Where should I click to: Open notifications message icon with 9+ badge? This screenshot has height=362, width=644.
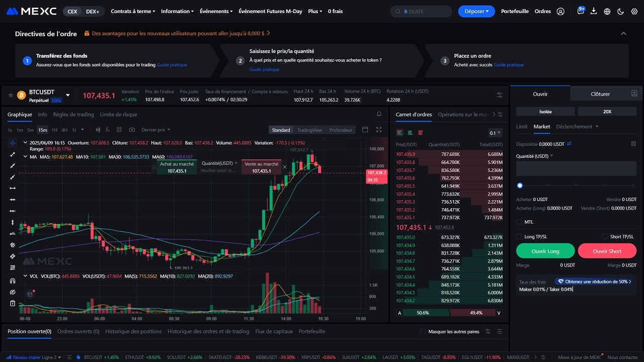(580, 11)
